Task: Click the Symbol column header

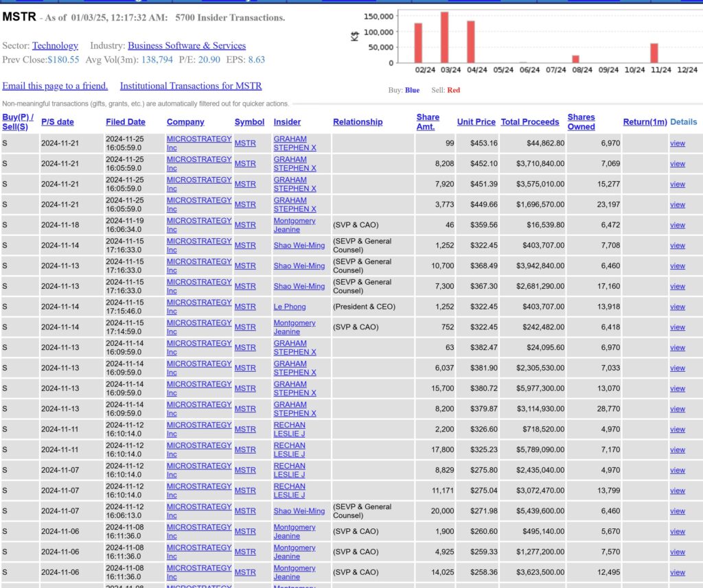Action: tap(249, 122)
